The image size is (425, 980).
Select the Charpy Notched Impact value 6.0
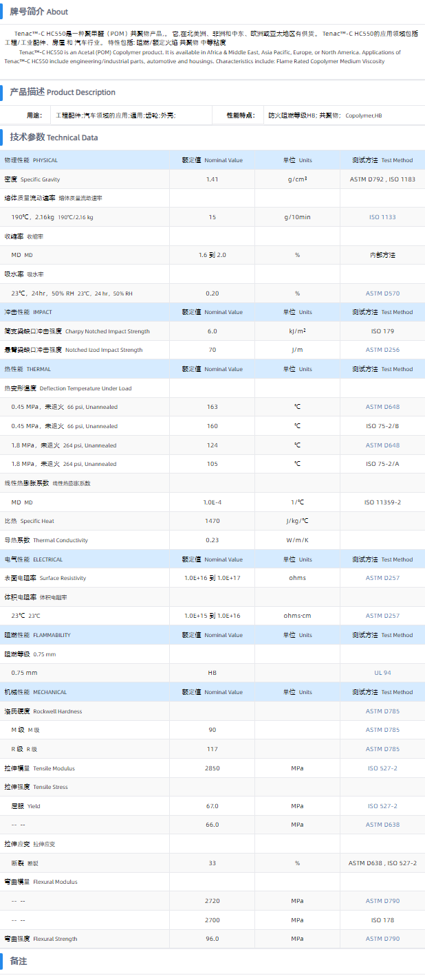click(212, 331)
